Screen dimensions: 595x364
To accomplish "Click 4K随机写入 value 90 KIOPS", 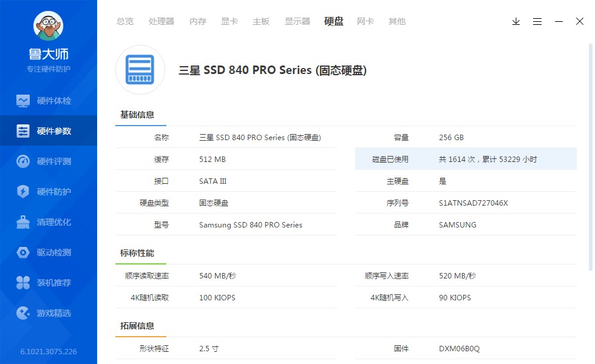I will pos(455,298).
